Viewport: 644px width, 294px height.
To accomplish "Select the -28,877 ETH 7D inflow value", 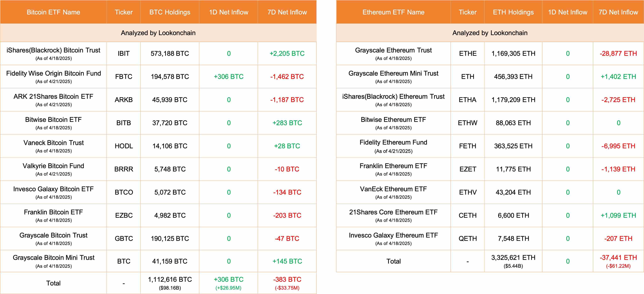I will tap(618, 53).
